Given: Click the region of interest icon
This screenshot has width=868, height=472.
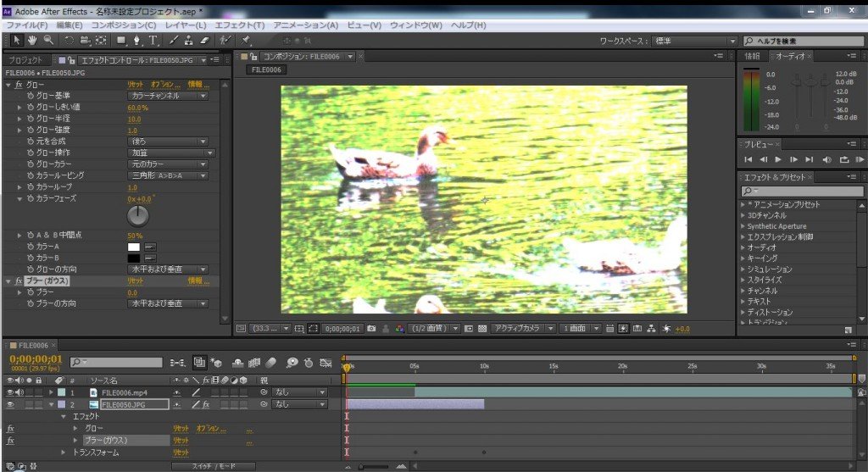Looking at the screenshot, I should 314,329.
